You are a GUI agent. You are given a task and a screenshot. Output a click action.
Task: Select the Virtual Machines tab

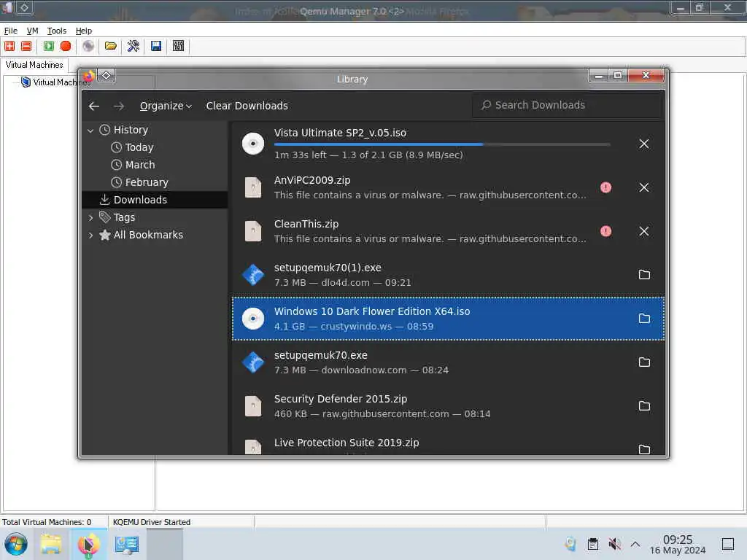[x=34, y=65]
